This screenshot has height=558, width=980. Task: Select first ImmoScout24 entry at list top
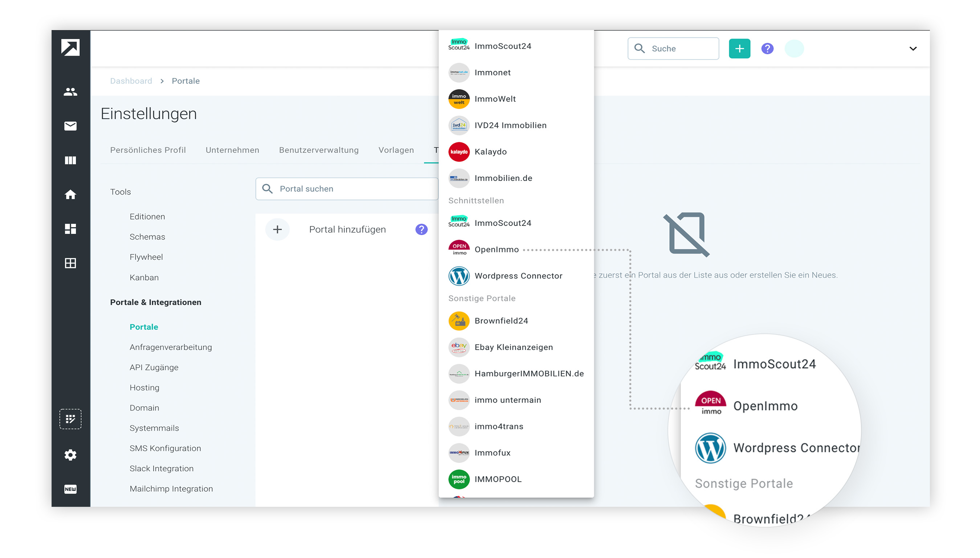tap(516, 46)
